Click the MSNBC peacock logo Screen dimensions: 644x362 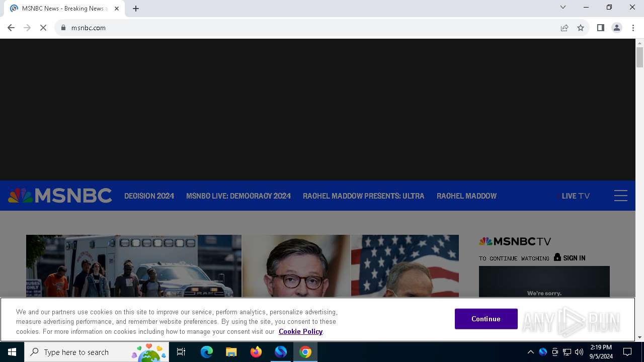coord(60,196)
